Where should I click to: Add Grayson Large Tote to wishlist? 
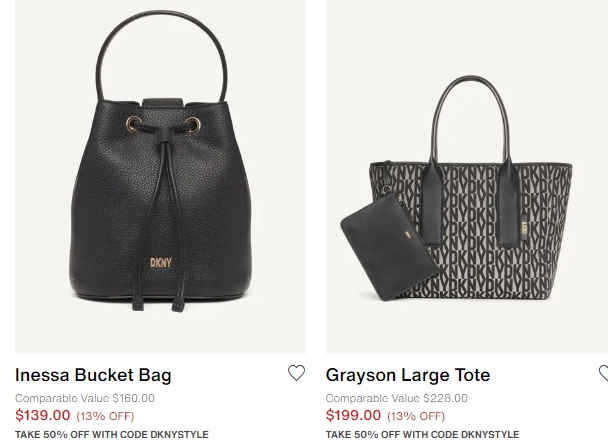click(604, 373)
